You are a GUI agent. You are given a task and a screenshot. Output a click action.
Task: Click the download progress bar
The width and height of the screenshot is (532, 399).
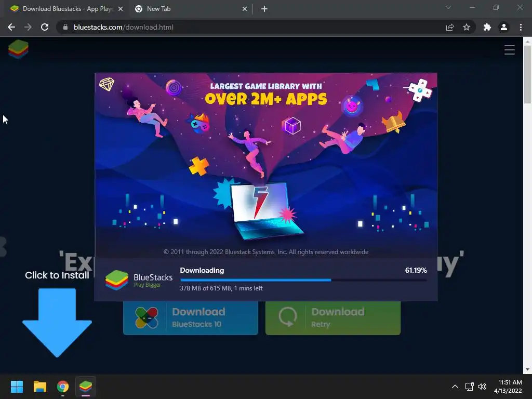pyautogui.click(x=303, y=280)
